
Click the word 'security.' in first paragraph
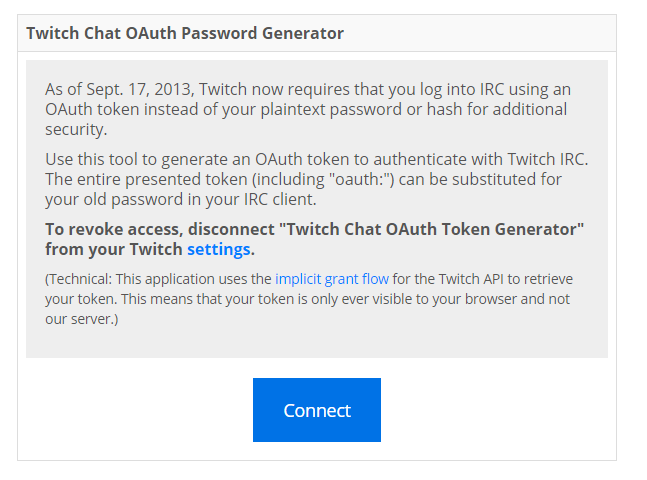click(76, 129)
